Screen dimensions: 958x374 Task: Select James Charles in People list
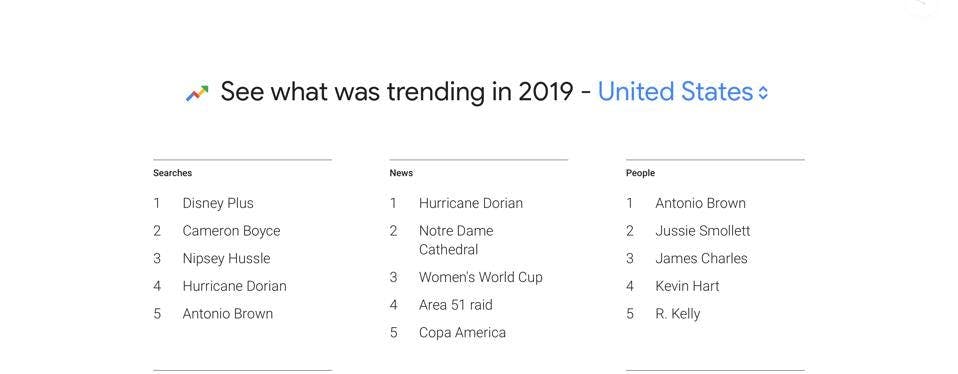701,258
